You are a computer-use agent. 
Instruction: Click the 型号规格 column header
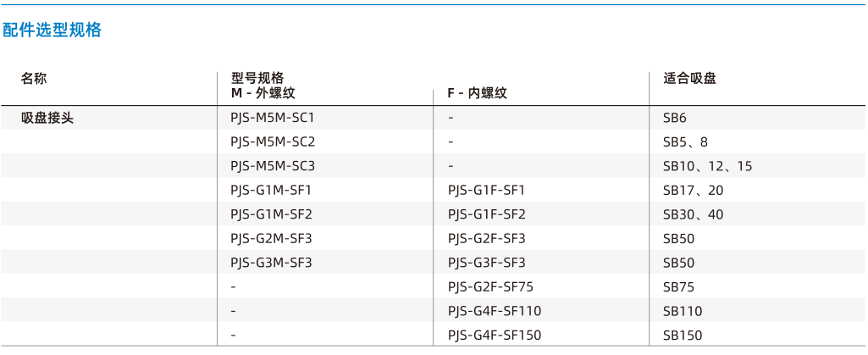pos(257,79)
